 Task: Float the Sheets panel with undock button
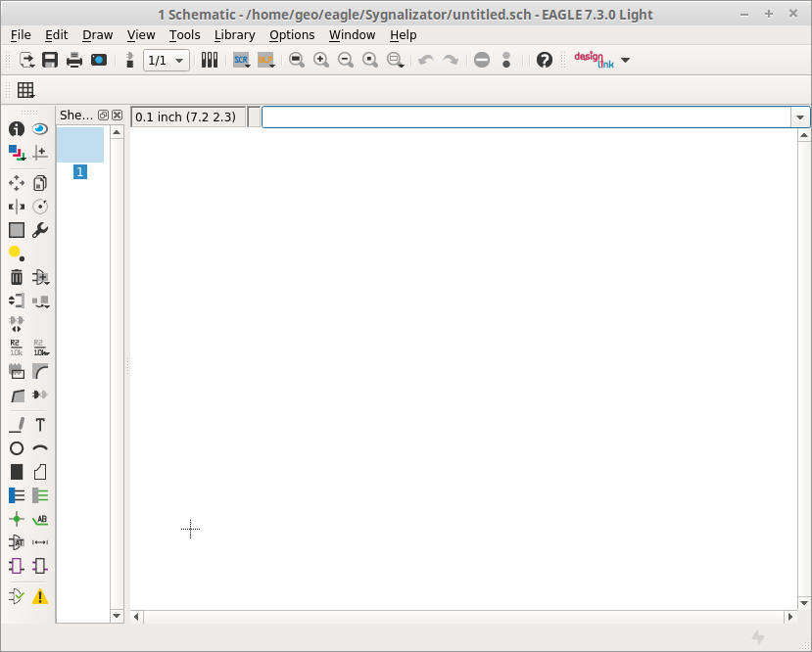(x=104, y=116)
